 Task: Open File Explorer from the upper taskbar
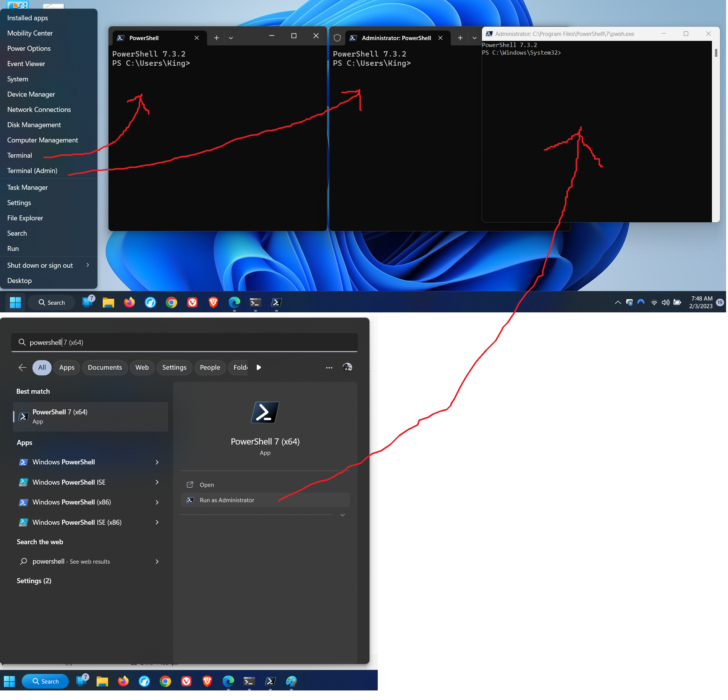pyautogui.click(x=108, y=302)
